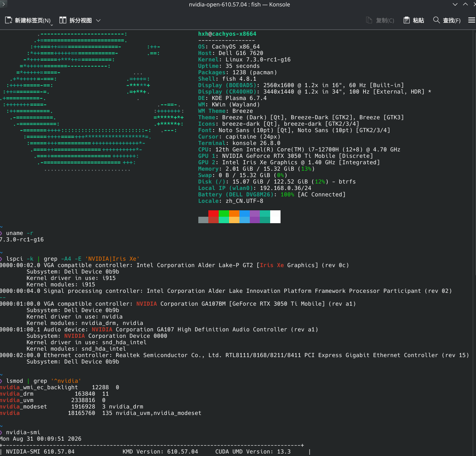Paste clipboard using the 粘贴 button

(414, 20)
